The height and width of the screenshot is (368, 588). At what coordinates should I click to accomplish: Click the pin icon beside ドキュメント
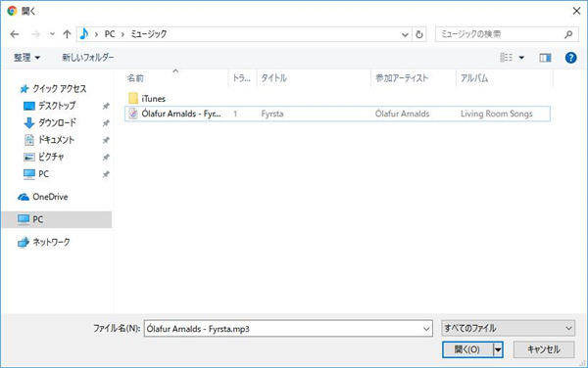tap(106, 140)
